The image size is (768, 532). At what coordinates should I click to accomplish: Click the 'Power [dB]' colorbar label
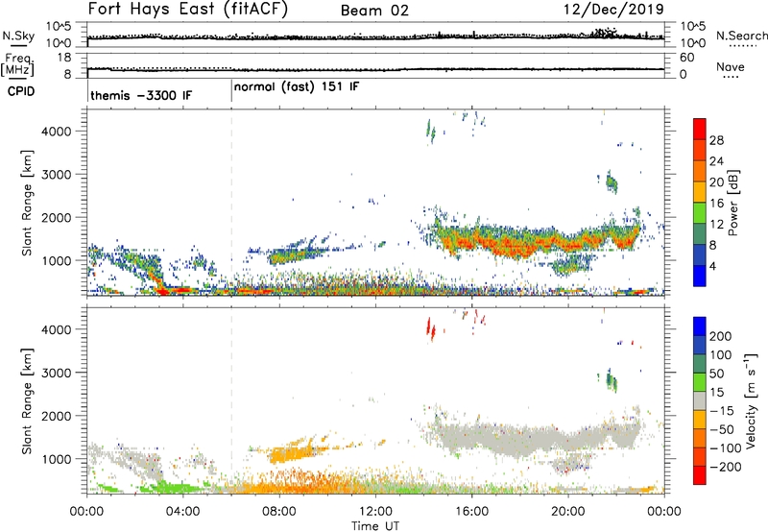point(733,203)
